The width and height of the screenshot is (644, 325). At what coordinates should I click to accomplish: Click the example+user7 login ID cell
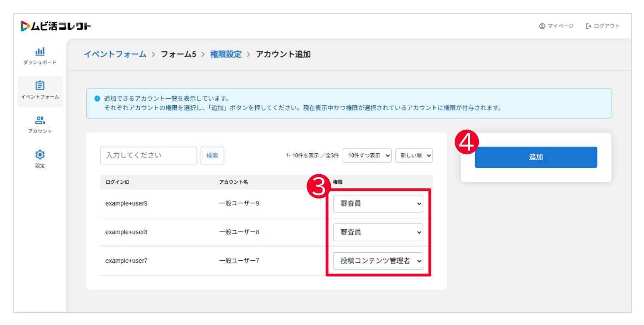click(126, 261)
